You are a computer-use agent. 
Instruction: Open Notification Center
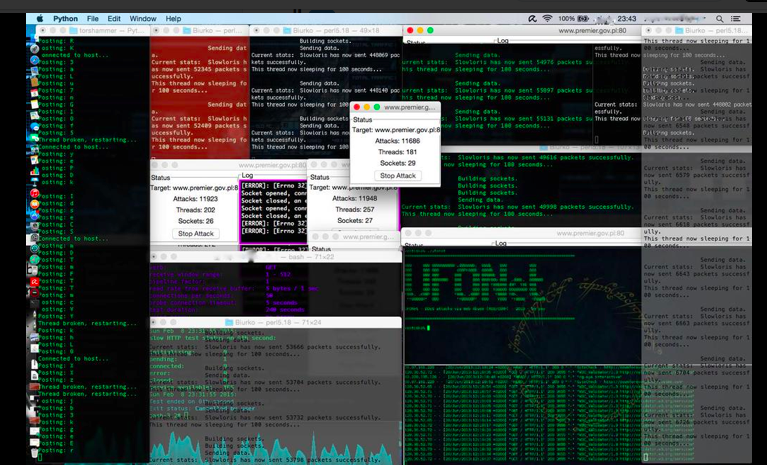click(735, 19)
